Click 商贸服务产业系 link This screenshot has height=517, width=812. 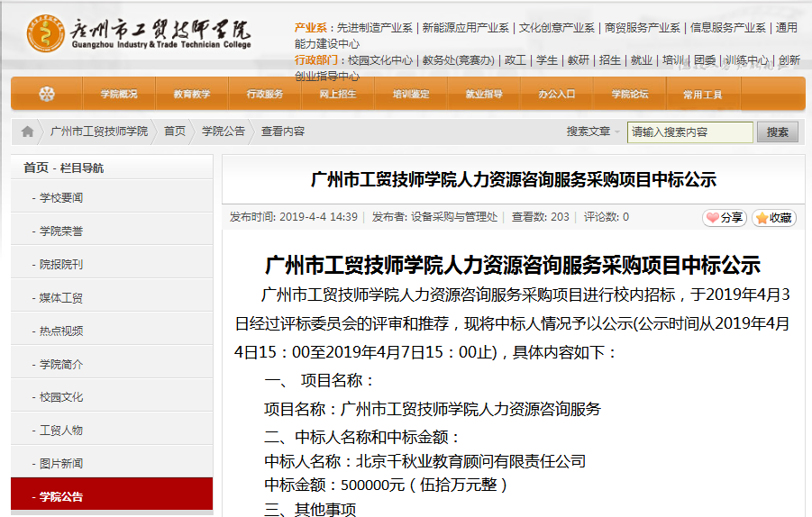click(643, 27)
